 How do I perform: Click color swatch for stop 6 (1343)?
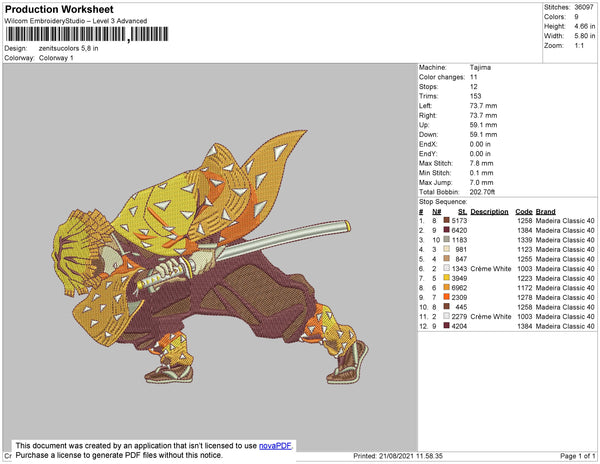point(446,269)
